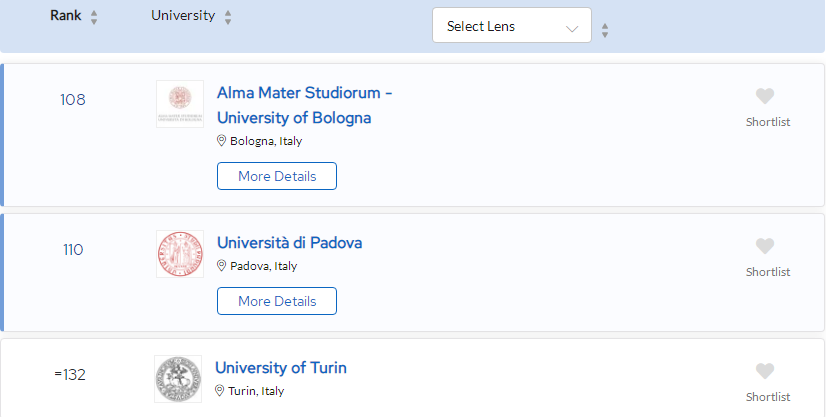The height and width of the screenshot is (417, 826).
Task: Click the Bologna, Italy location pin icon
Action: pos(222,141)
